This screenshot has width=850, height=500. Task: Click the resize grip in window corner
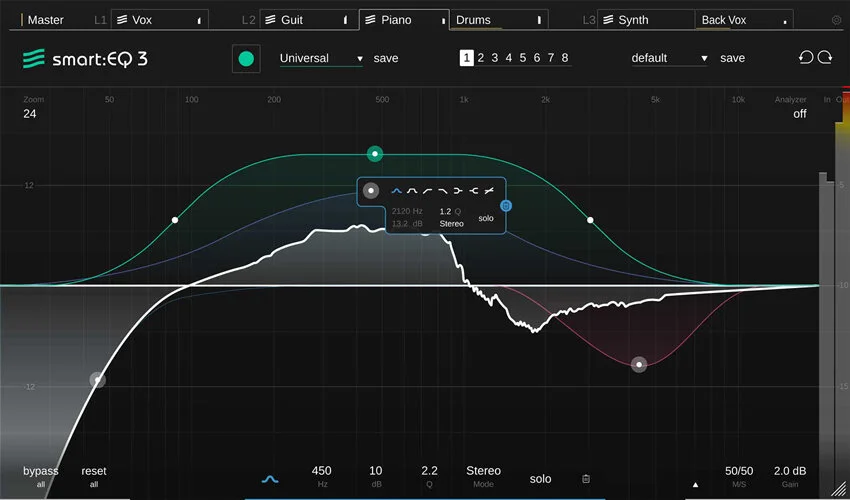coord(839,489)
